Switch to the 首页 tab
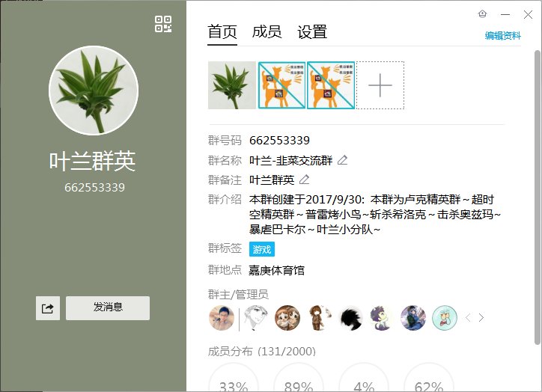Image resolution: width=542 pixels, height=392 pixels. 222,31
